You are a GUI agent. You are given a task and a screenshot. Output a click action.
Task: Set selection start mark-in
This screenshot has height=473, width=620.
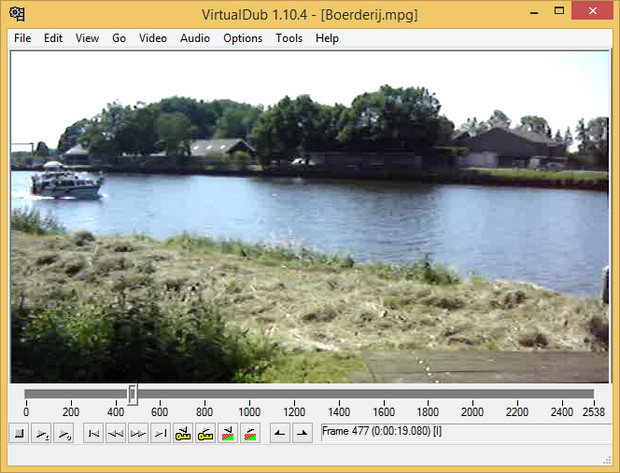point(280,433)
